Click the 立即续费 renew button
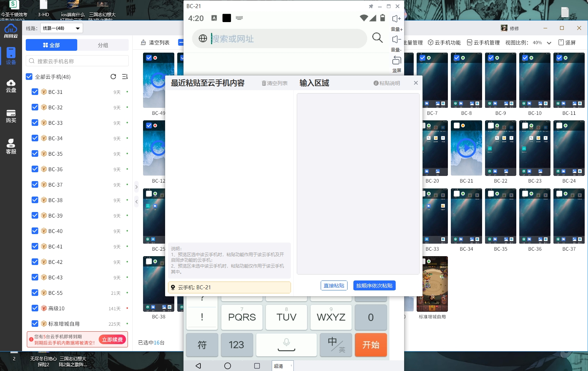 (112, 339)
